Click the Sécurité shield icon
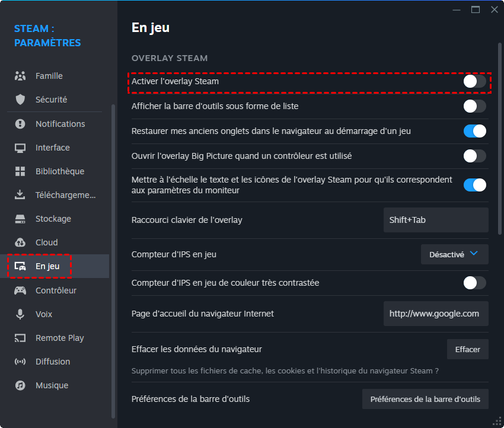The height and width of the screenshot is (428, 504). [x=20, y=100]
